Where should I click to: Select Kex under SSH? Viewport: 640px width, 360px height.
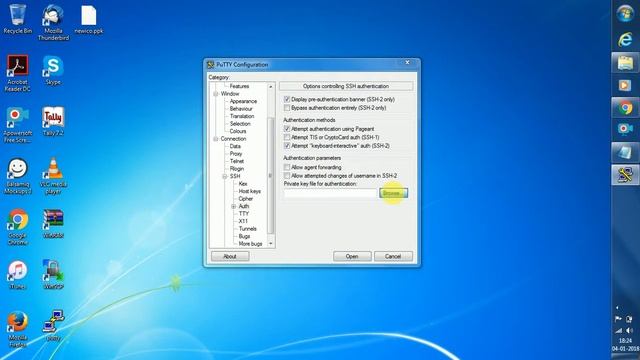click(243, 184)
